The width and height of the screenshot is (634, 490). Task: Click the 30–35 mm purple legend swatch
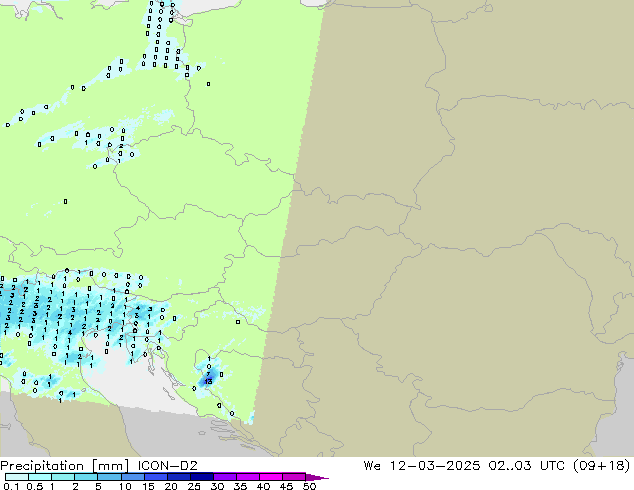click(224, 477)
